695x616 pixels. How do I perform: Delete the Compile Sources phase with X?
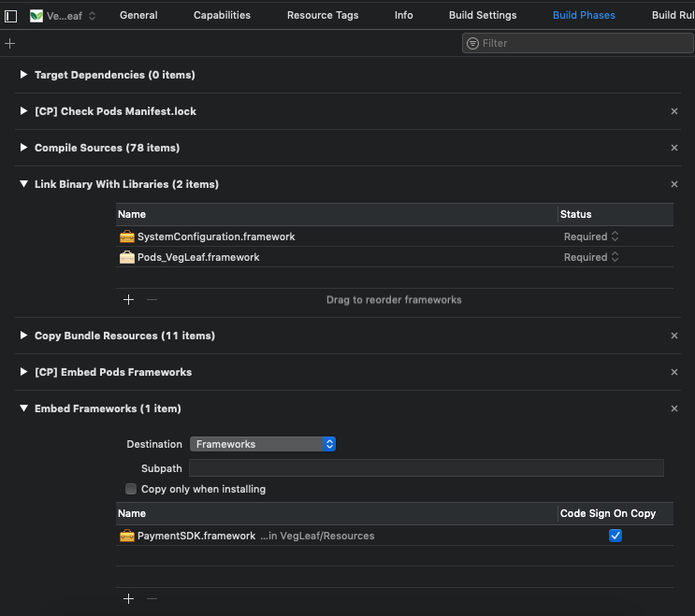pyautogui.click(x=674, y=148)
